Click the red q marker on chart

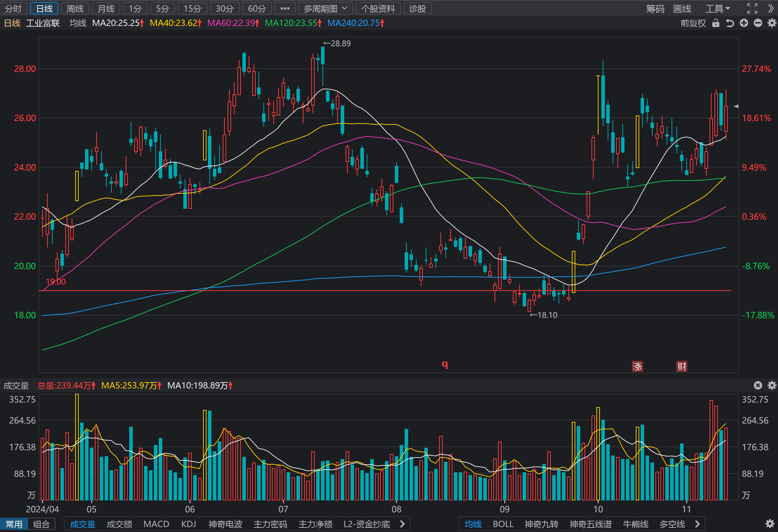[445, 364]
